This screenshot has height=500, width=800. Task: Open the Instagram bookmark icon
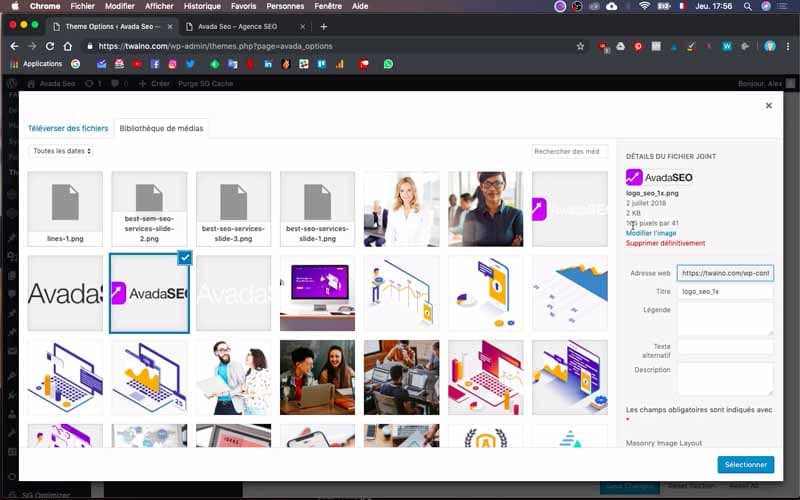[x=172, y=64]
